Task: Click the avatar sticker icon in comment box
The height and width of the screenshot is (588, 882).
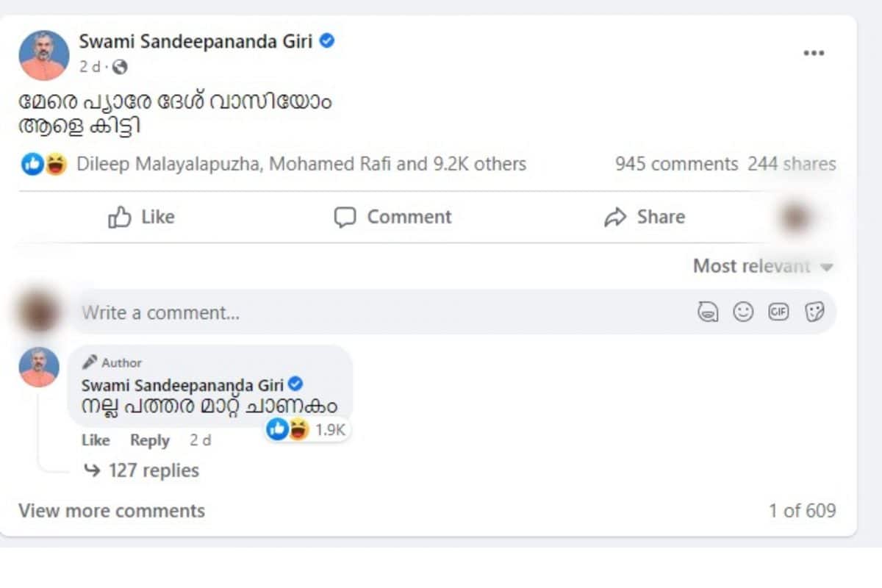Action: pos(707,312)
